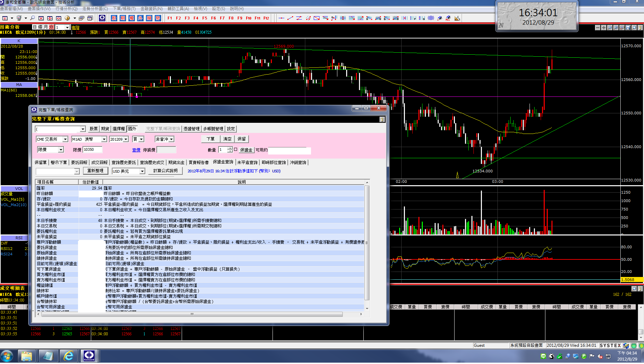The width and height of the screenshot is (644, 364).
Task: Open the 201209 contract month dropdown
Action: pos(126,139)
